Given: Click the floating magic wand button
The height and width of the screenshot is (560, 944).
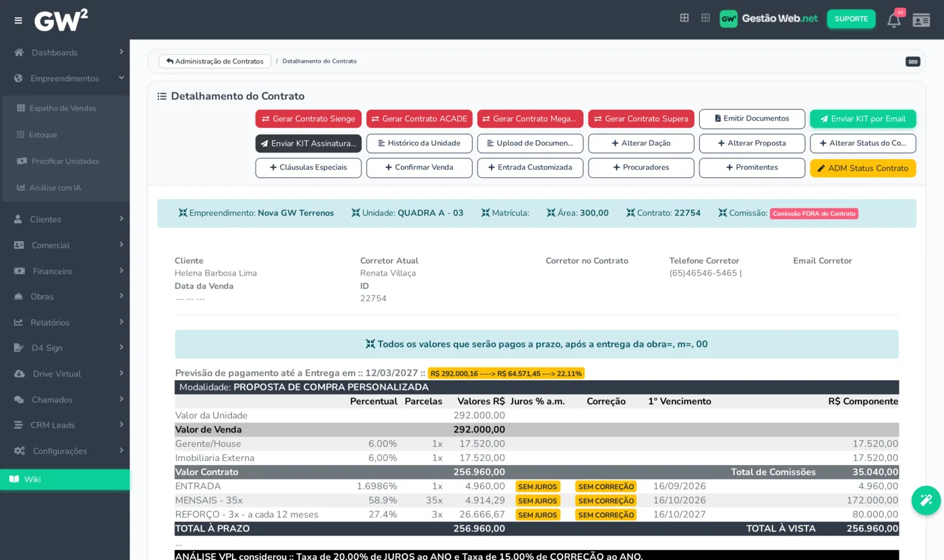Looking at the screenshot, I should (x=926, y=500).
